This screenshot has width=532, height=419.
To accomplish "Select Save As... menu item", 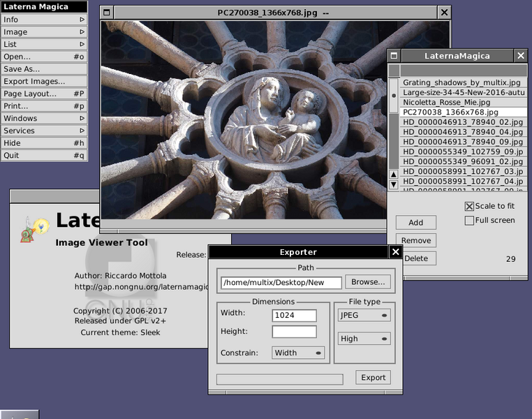I will click(x=44, y=69).
